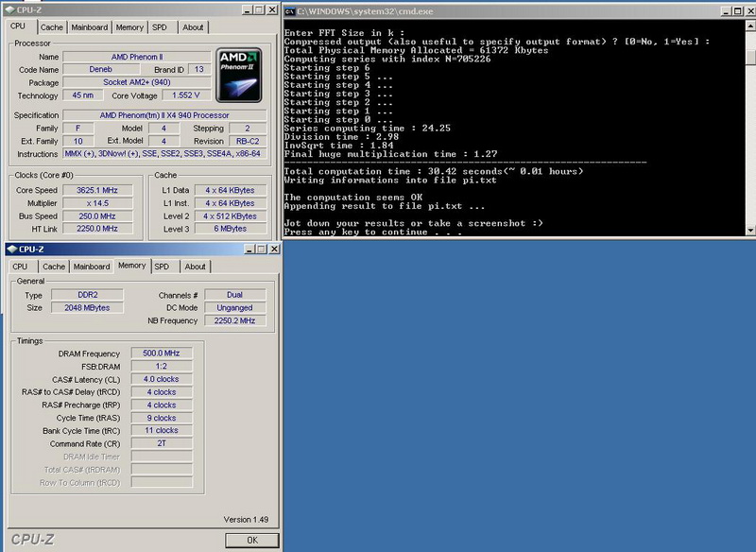Image resolution: width=756 pixels, height=552 pixels.
Task: Click the FSB:DRAM ratio value 1:2
Action: [x=162, y=367]
